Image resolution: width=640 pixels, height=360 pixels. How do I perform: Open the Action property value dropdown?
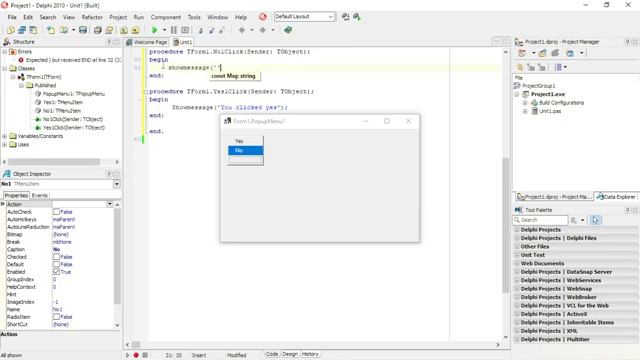(109, 204)
